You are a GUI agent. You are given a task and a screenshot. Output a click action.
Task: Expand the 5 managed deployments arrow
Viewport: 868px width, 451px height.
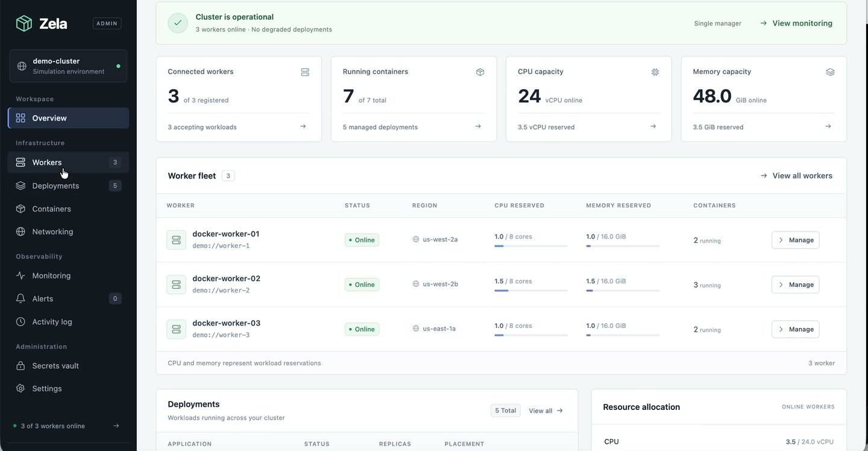point(478,127)
